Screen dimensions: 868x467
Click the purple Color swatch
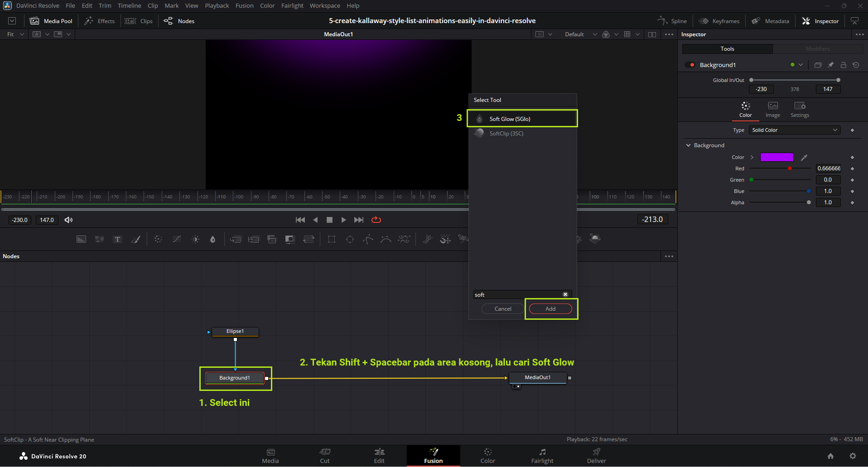point(776,157)
